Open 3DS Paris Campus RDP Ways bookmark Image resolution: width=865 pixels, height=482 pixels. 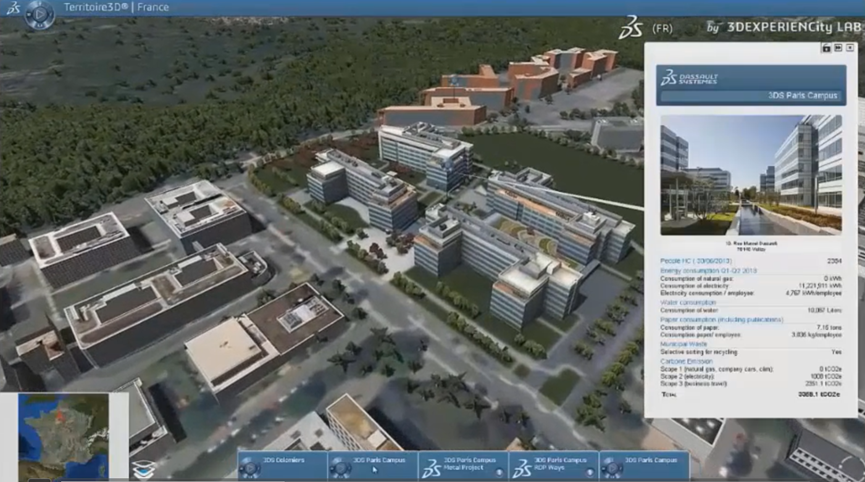pyautogui.click(x=553, y=465)
